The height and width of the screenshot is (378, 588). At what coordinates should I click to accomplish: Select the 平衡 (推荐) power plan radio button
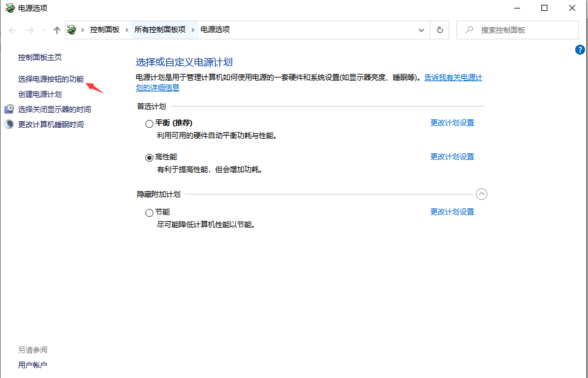click(149, 123)
